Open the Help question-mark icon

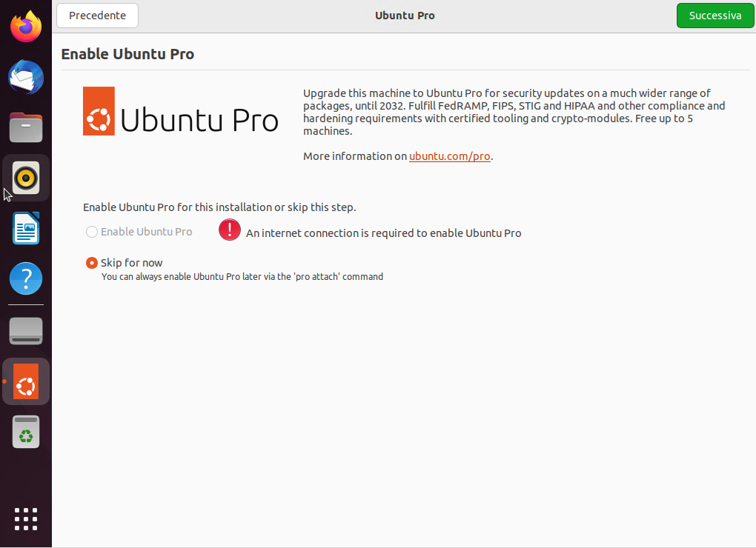[x=26, y=278]
